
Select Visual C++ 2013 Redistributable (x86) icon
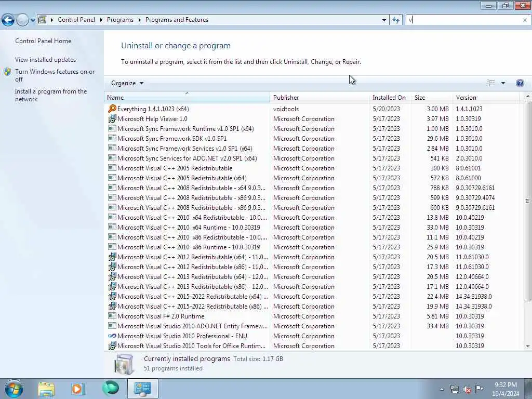tap(112, 286)
